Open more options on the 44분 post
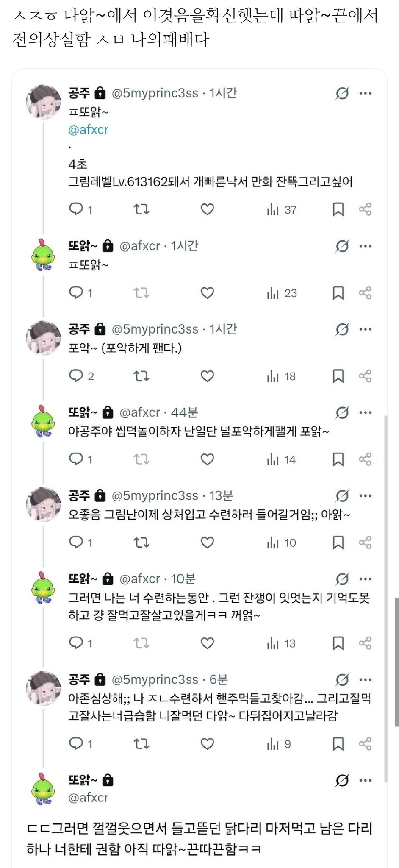This screenshot has width=399, height=868. pyautogui.click(x=365, y=413)
